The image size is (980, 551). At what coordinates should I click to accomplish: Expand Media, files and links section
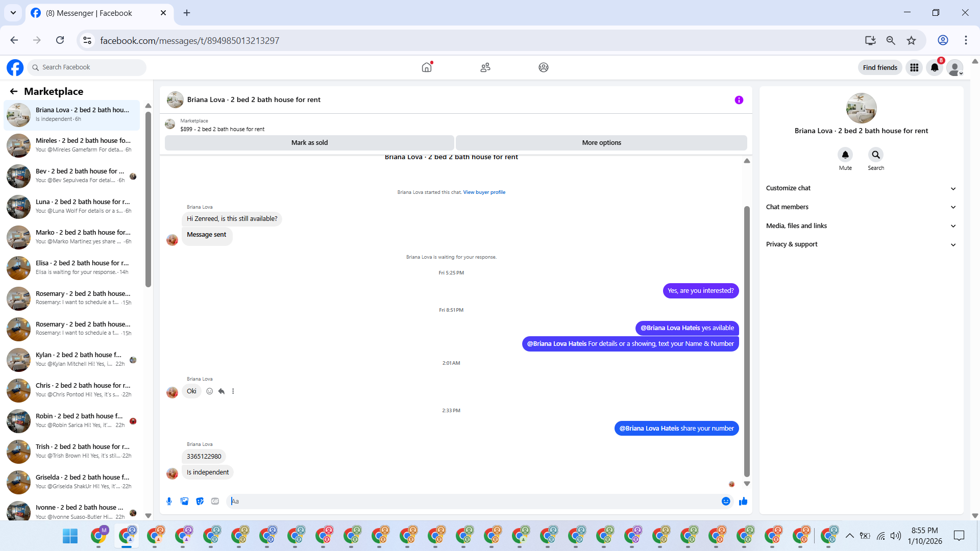[861, 226]
